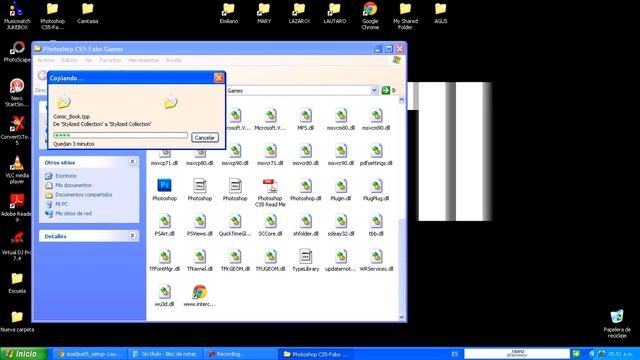Select the TfKernel.dll file

point(200,260)
